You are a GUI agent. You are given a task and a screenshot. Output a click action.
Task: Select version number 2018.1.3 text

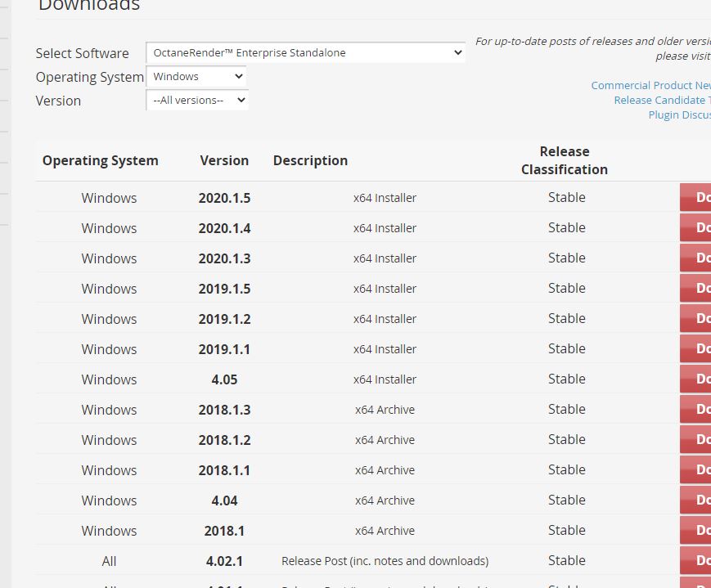[x=224, y=410]
